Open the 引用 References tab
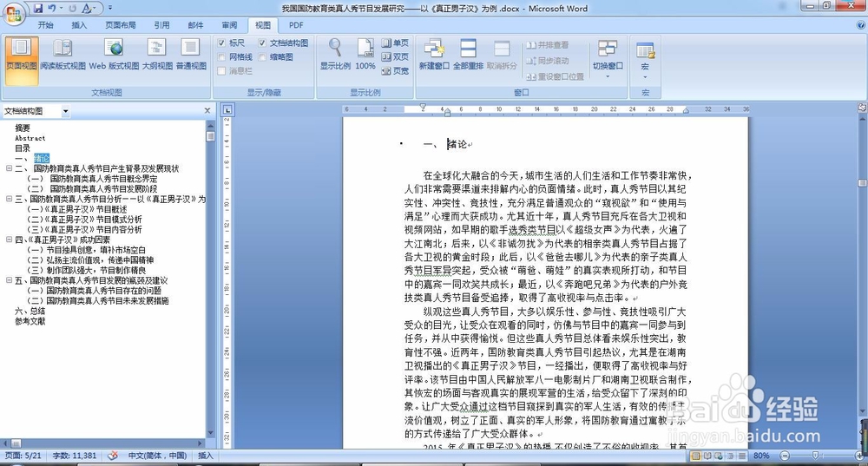Viewport: 868px width, 466px height. pos(161,25)
